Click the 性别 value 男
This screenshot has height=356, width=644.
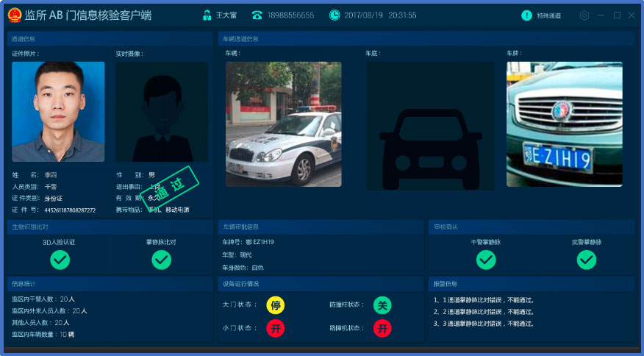click(152, 175)
